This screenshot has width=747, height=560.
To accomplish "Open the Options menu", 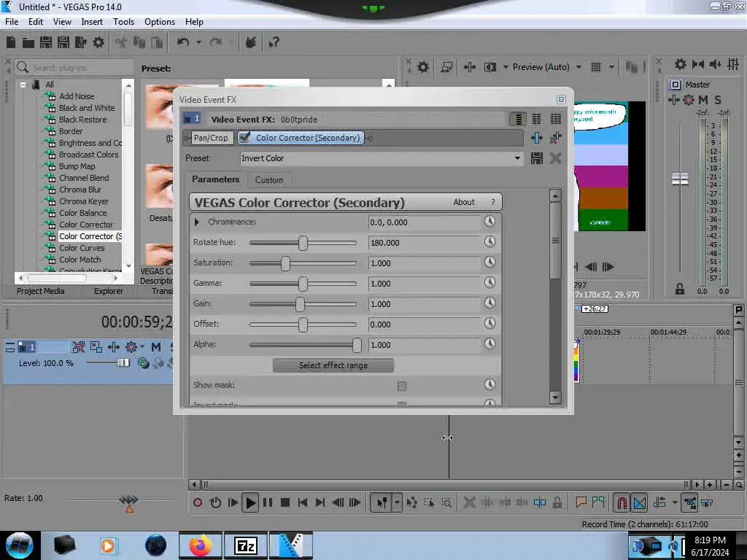I will click(x=160, y=22).
